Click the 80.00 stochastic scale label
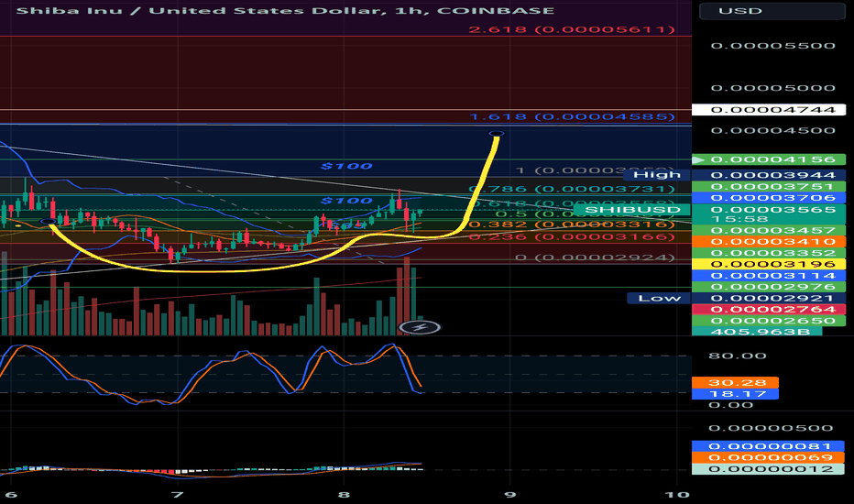This screenshot has height=504, width=854. tap(738, 356)
